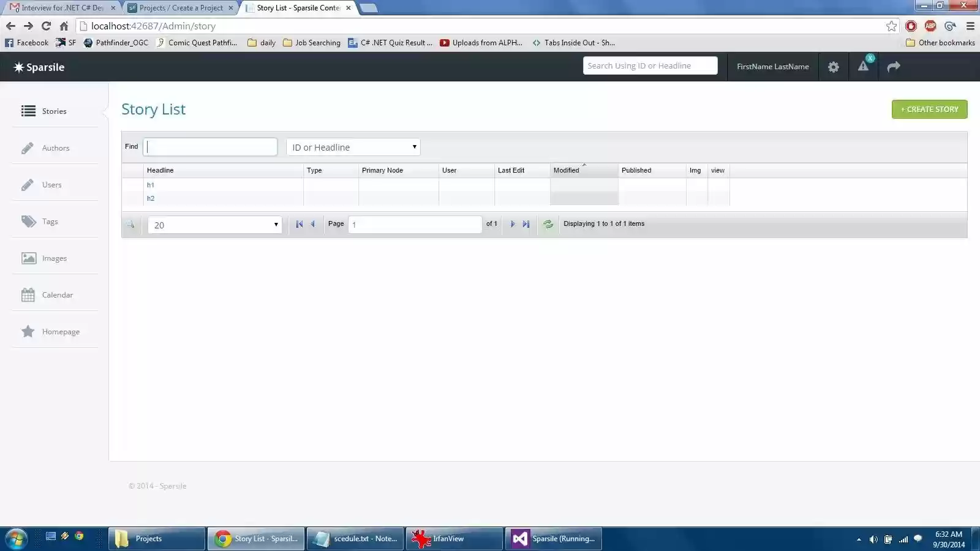Open the Images section
Viewport: 980px width, 551px height.
(54, 258)
